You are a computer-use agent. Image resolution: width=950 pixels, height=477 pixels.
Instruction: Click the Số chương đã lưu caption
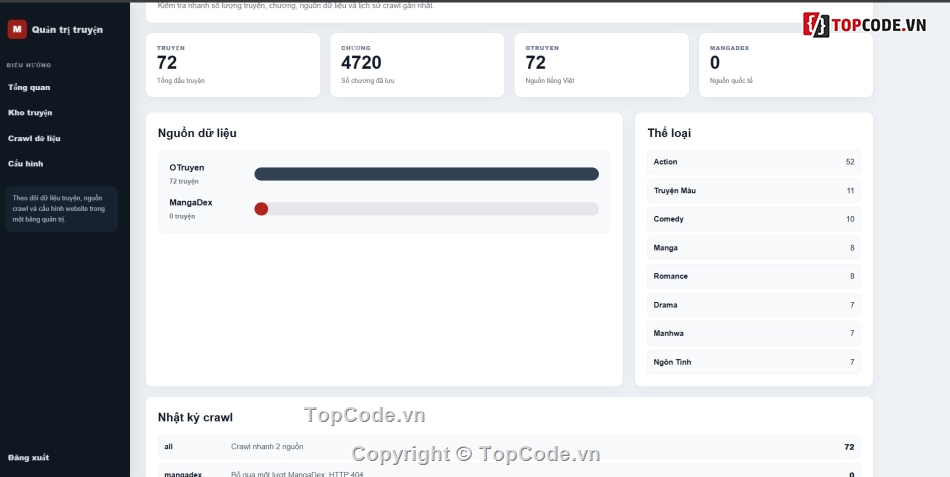tap(368, 81)
